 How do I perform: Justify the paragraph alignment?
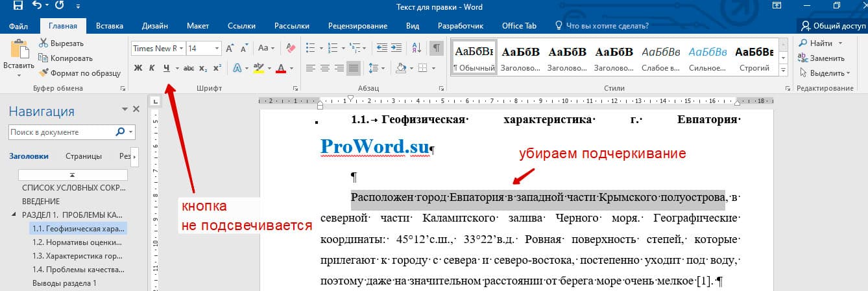coord(354,68)
